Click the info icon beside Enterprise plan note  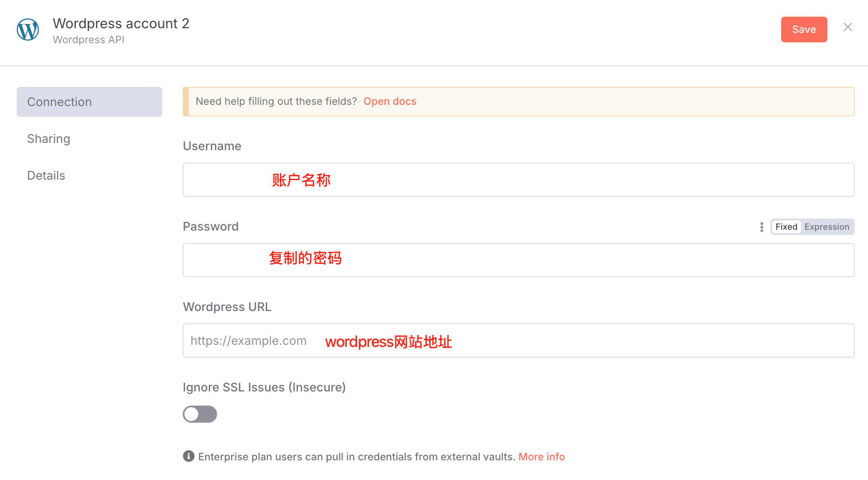189,456
